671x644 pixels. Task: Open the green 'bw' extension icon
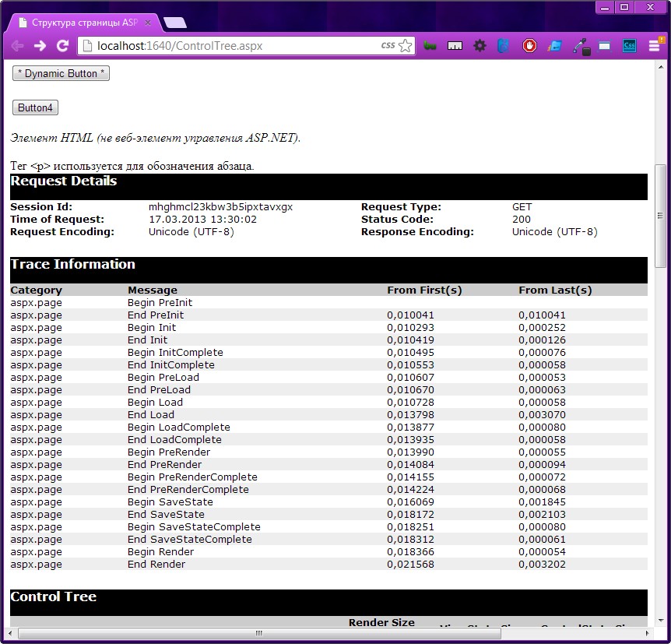click(430, 46)
